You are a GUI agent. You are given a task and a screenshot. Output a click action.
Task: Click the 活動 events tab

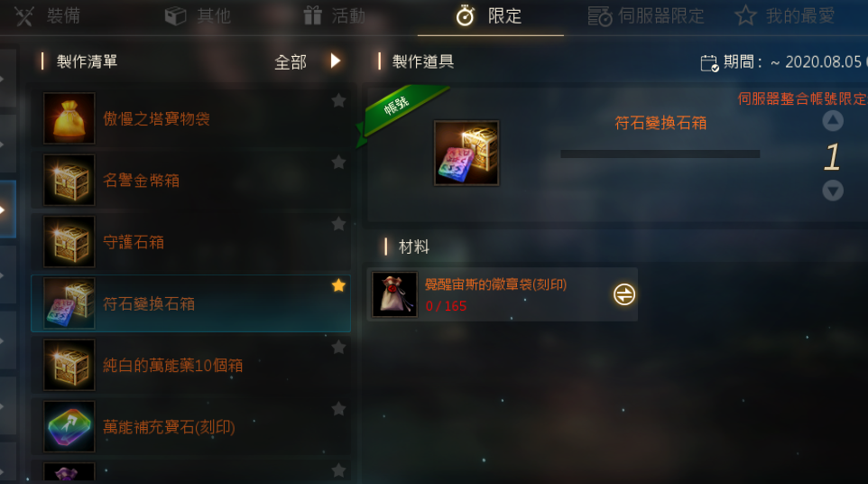click(x=335, y=16)
